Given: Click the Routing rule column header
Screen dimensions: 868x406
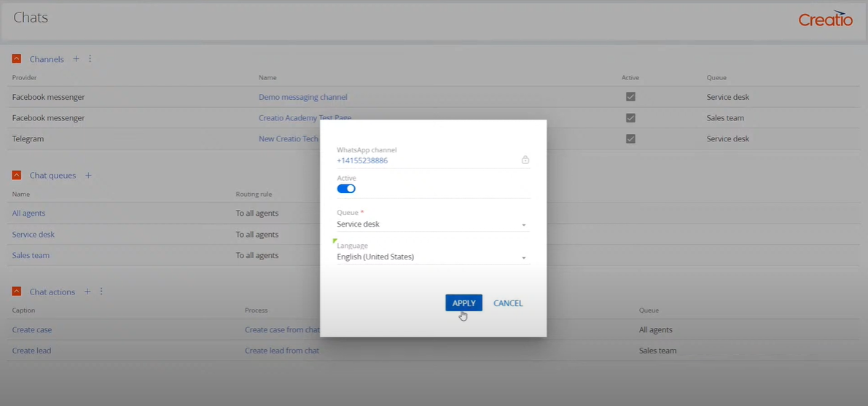Looking at the screenshot, I should 254,195.
